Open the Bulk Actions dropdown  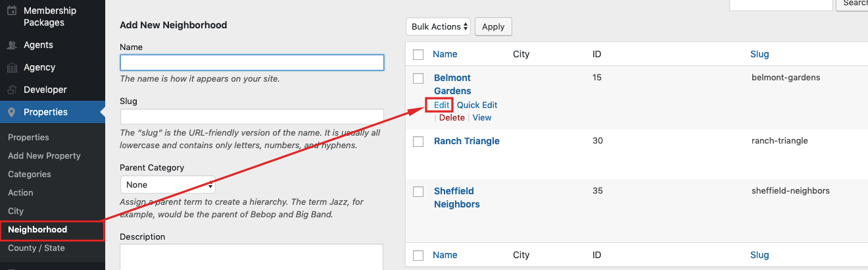click(x=439, y=26)
